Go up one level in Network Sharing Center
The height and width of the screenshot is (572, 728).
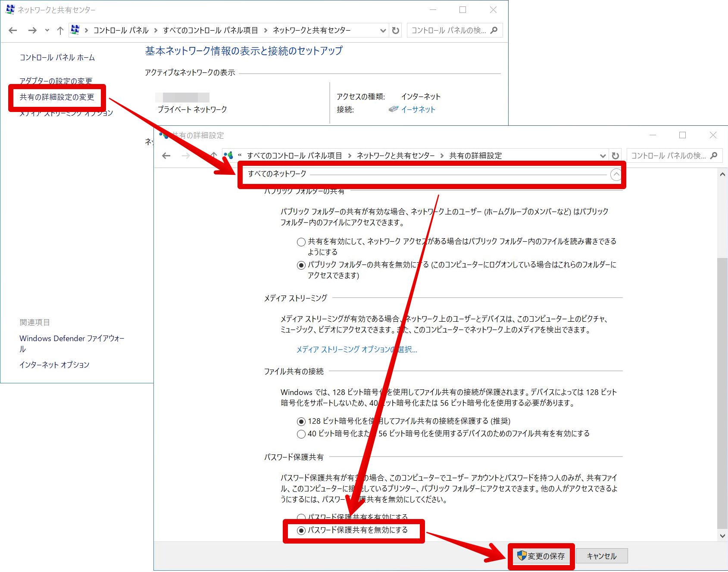click(60, 30)
